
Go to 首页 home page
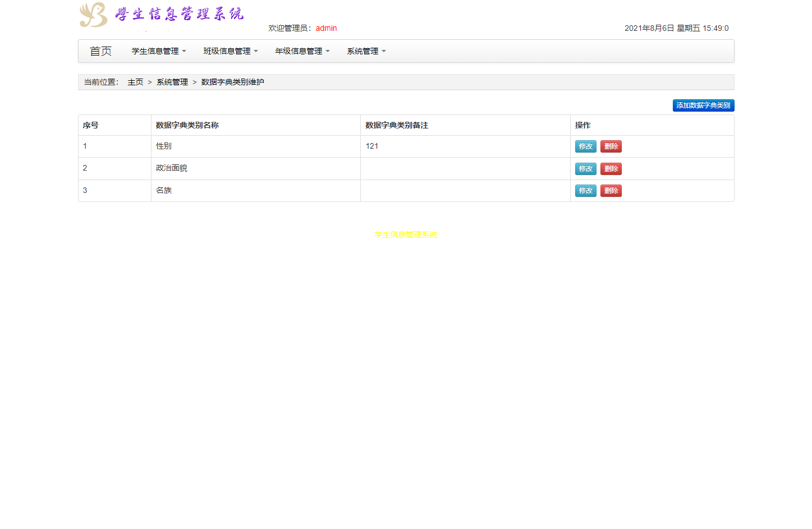tap(101, 51)
